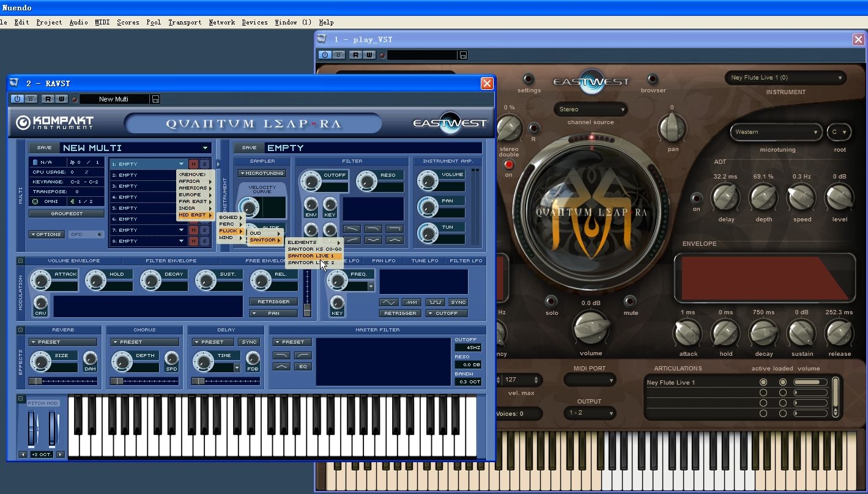Image resolution: width=868 pixels, height=494 pixels.
Task: Click the master filter highpass shape icon
Action: coord(303,355)
